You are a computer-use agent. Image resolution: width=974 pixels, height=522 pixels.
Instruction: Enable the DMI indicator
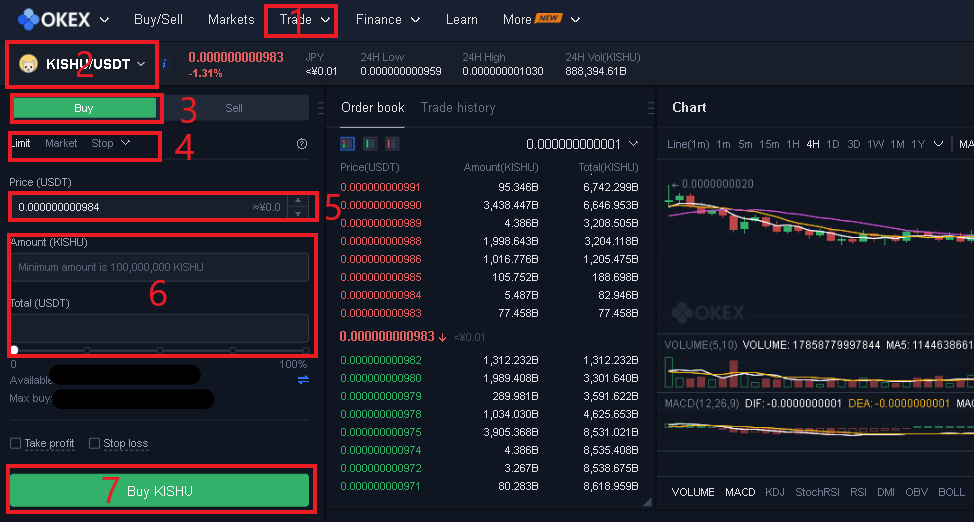[x=886, y=492]
